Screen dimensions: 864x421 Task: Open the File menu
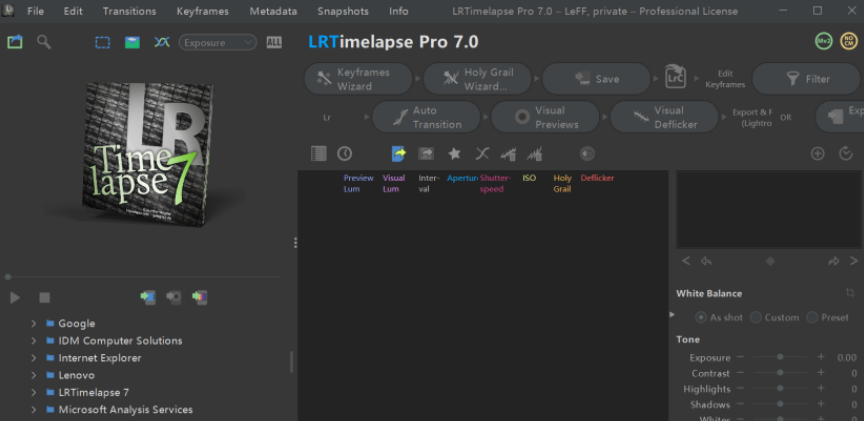point(36,11)
